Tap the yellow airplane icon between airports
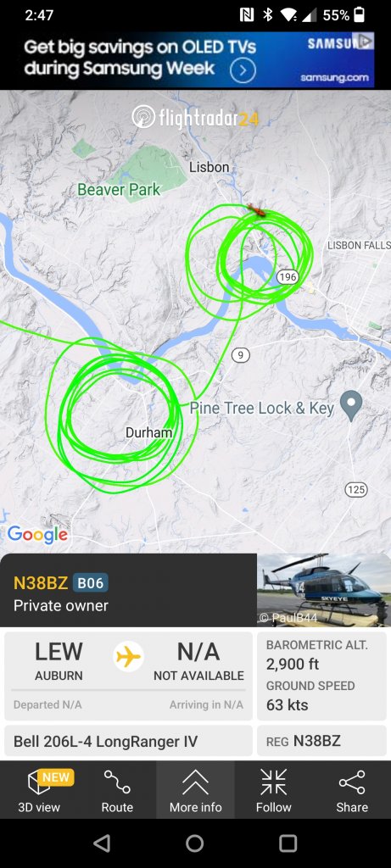This screenshot has width=391, height=868. click(x=128, y=657)
